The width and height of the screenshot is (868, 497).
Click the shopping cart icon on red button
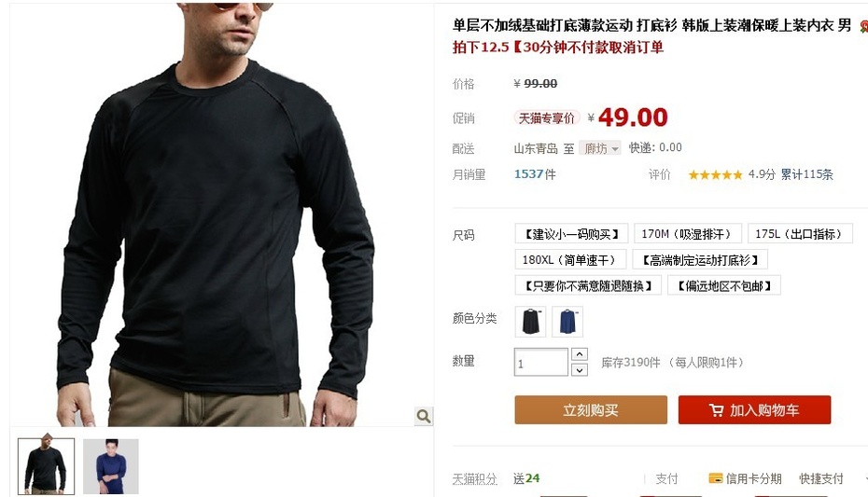[716, 410]
